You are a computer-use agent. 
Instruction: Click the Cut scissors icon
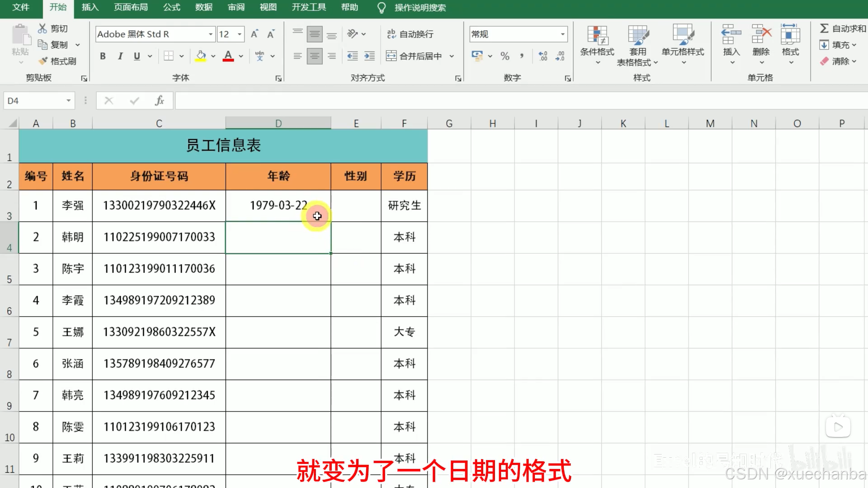pyautogui.click(x=42, y=28)
